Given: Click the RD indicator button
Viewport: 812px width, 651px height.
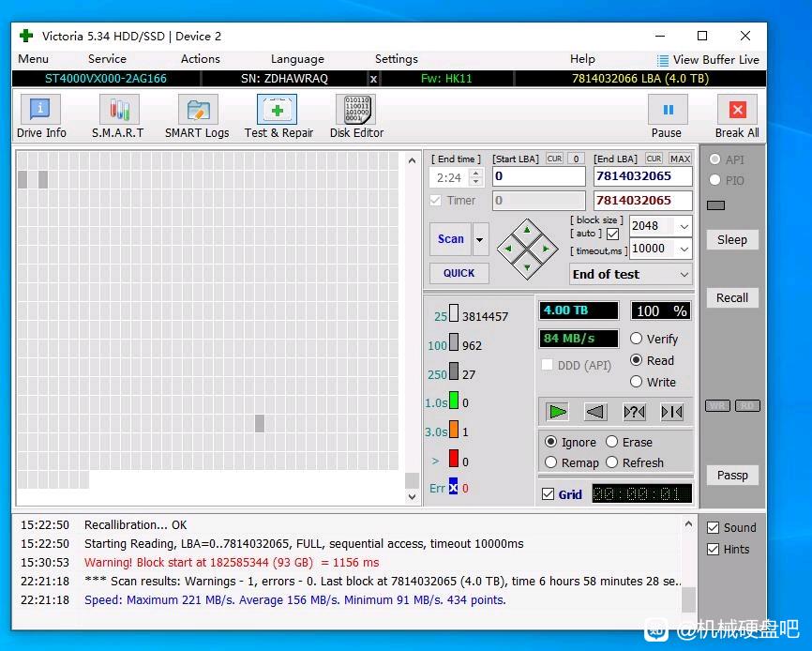Looking at the screenshot, I should coord(747,405).
